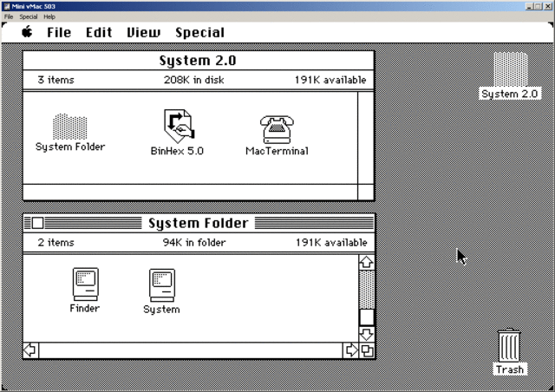The height and width of the screenshot is (392, 555).
Task: Open Mini vMac's File menu
Action: tap(9, 16)
